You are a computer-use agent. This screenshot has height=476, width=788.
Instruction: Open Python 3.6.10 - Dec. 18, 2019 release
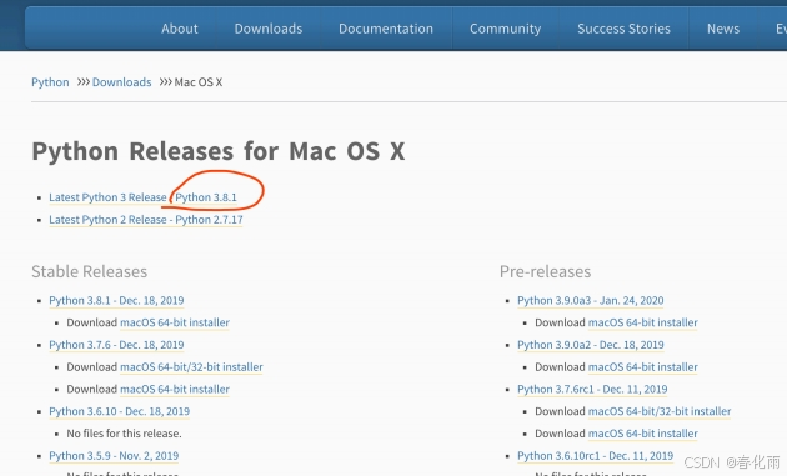click(x=120, y=411)
